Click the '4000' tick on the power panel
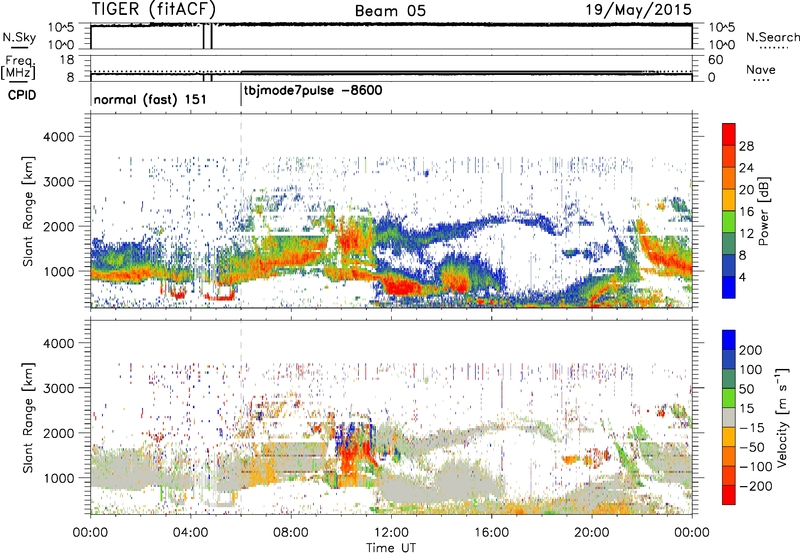The image size is (800, 554). (58, 137)
